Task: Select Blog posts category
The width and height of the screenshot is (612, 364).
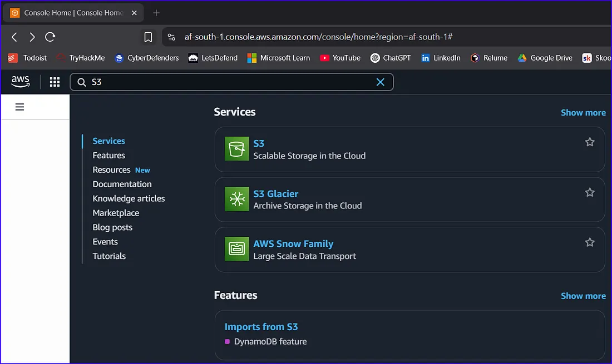Action: point(112,228)
